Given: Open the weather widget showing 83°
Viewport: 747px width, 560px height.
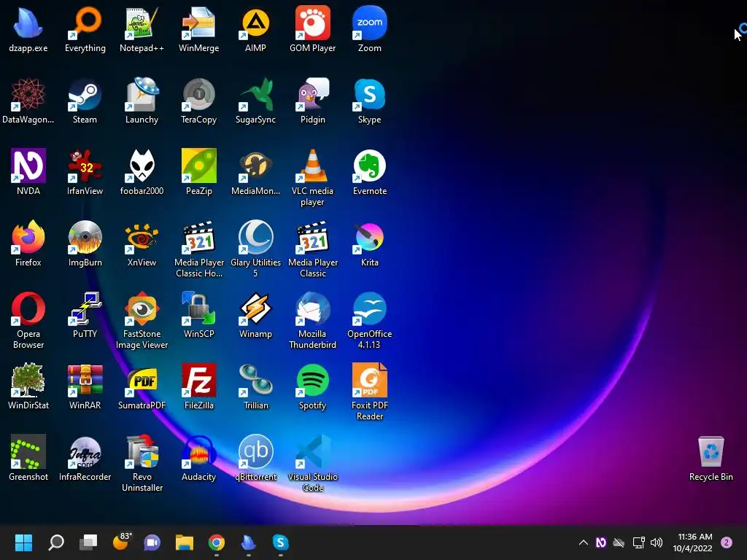Looking at the screenshot, I should point(121,542).
